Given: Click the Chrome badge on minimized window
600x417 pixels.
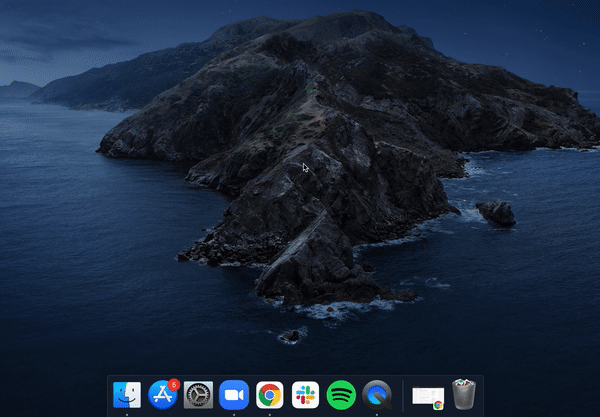Looking at the screenshot, I should click(x=438, y=404).
